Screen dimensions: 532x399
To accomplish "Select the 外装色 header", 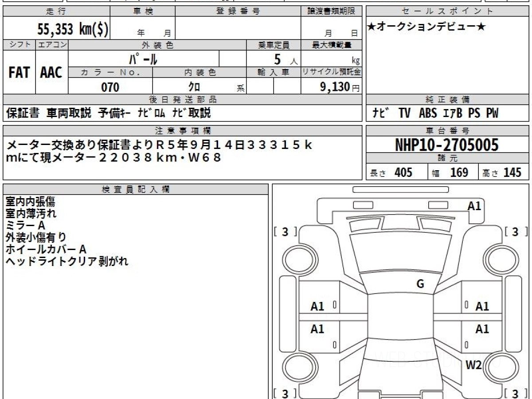I will point(157,45).
